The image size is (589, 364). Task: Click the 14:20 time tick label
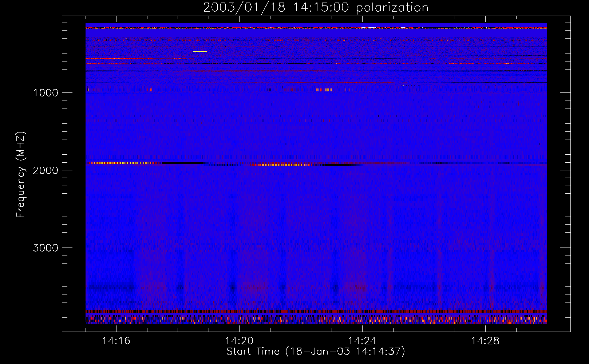point(239,341)
